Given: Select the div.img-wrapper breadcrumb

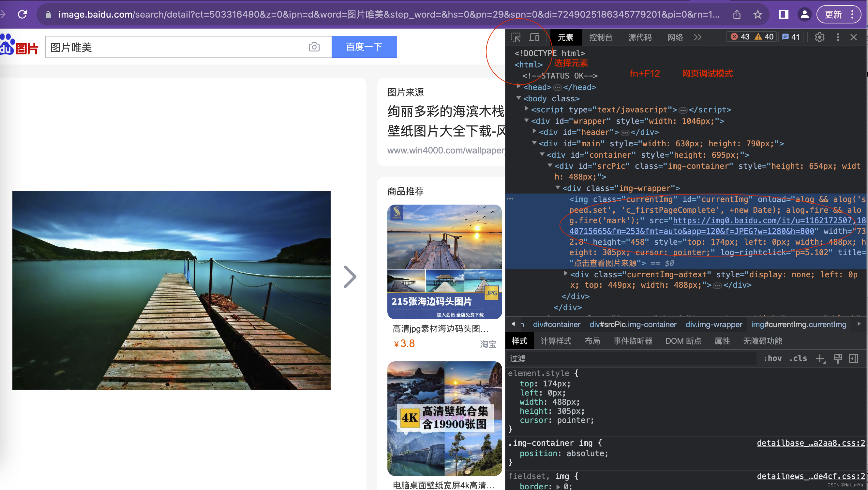Looking at the screenshot, I should click(714, 324).
